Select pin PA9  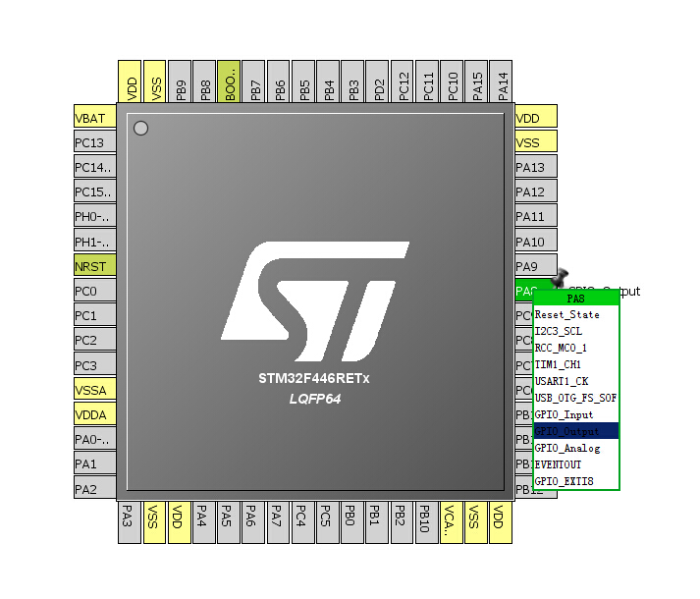(x=536, y=267)
